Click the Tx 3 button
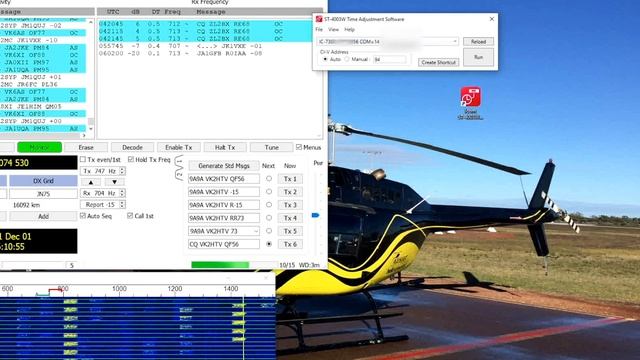 tap(290, 205)
